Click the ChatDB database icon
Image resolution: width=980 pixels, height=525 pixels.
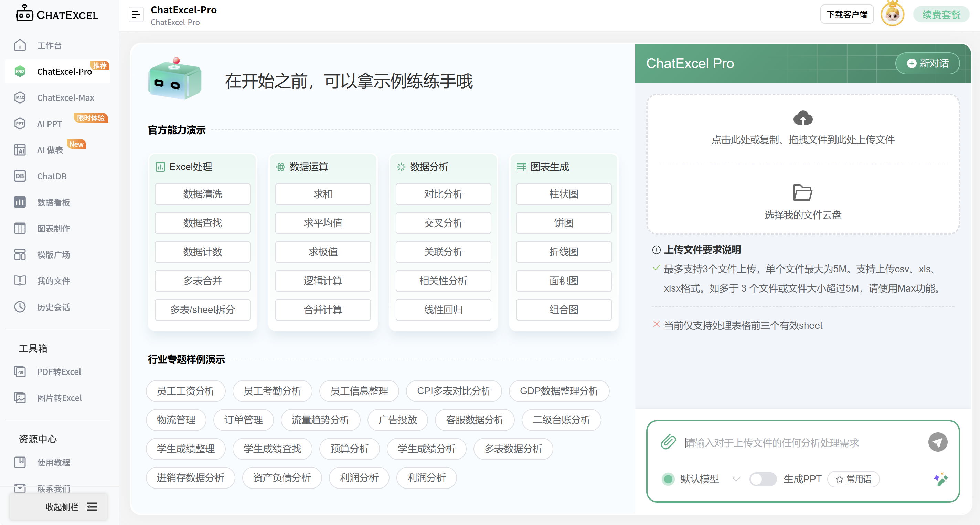tap(20, 176)
